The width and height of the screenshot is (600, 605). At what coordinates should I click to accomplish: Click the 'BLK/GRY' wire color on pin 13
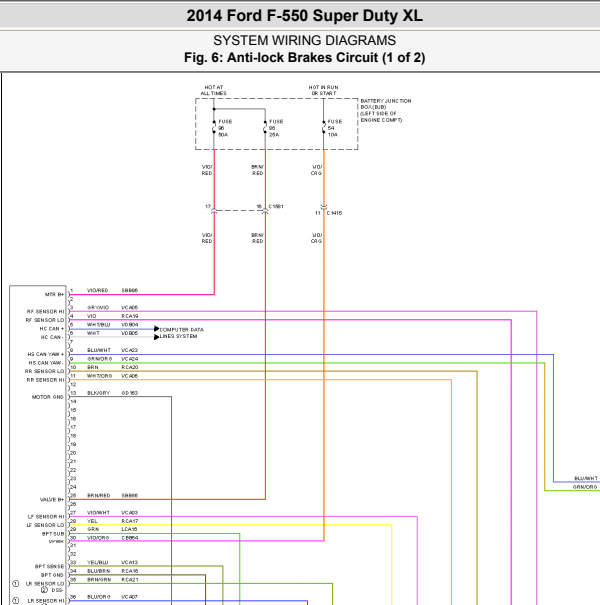coord(98,393)
